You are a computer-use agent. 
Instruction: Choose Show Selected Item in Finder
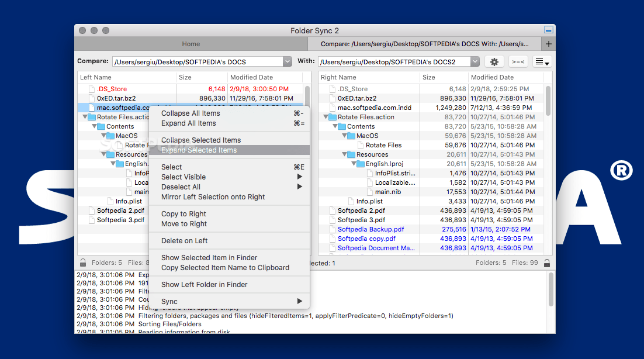click(x=229, y=257)
